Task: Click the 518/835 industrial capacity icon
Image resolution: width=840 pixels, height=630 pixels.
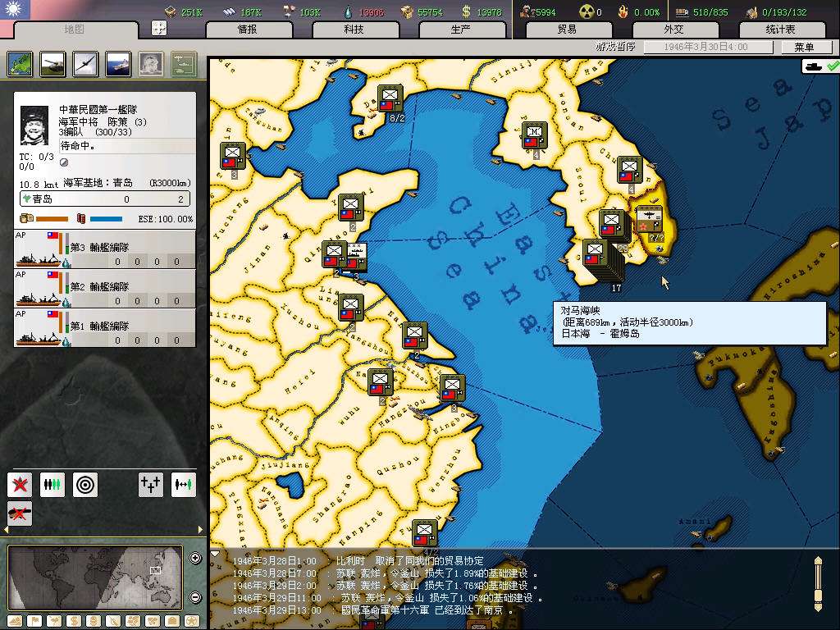Action: click(x=682, y=11)
